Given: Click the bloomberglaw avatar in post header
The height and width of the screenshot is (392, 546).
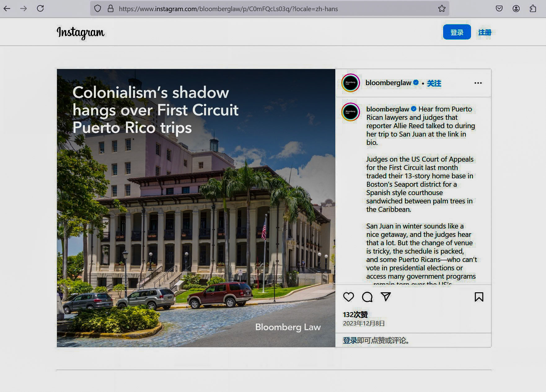Looking at the screenshot, I should point(350,83).
